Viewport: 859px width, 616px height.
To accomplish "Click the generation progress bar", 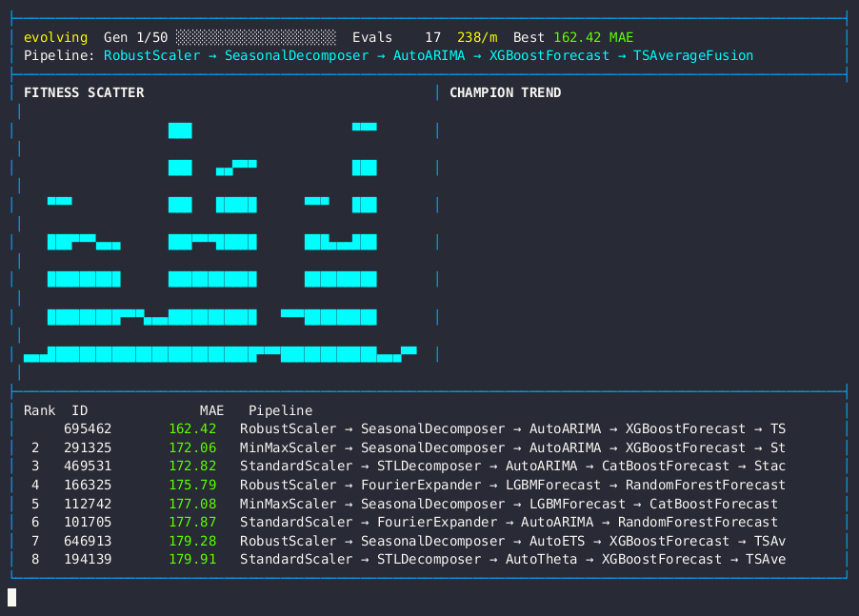I will (x=256, y=37).
